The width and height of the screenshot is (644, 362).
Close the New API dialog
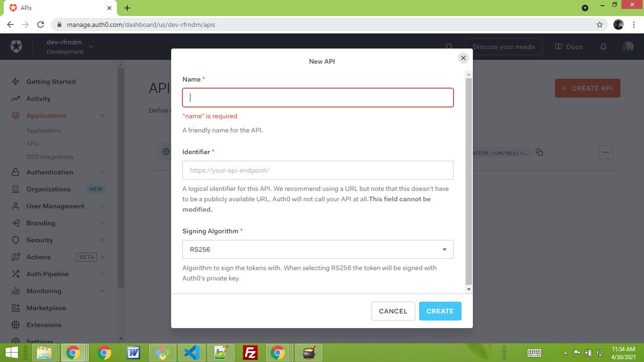point(463,58)
